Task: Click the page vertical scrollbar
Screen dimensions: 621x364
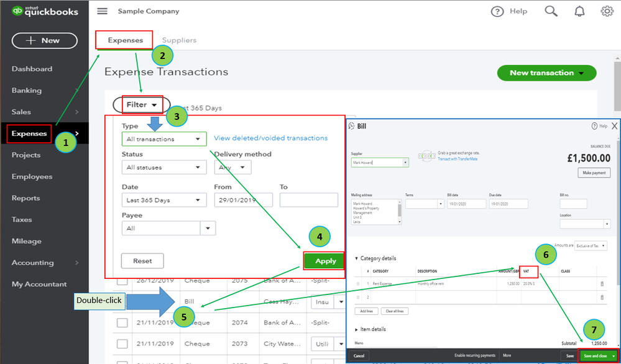Action: (x=617, y=86)
